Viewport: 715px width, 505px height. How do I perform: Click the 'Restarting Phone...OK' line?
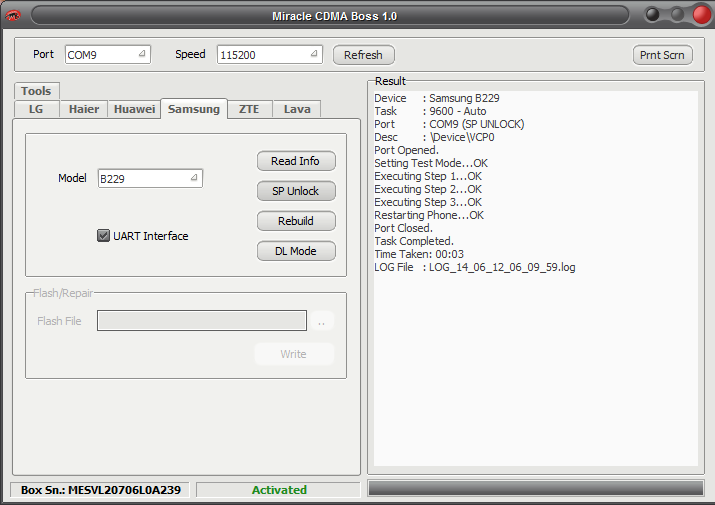[x=429, y=215]
